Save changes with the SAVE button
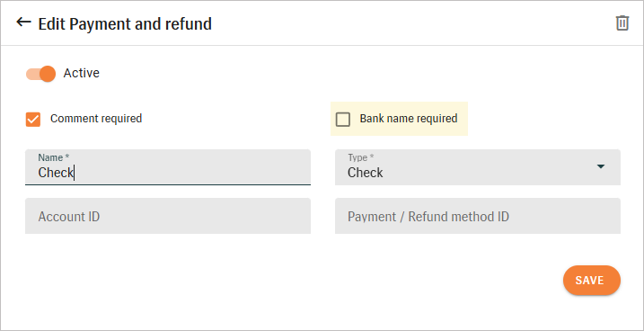This screenshot has height=331, width=644. 591,281
